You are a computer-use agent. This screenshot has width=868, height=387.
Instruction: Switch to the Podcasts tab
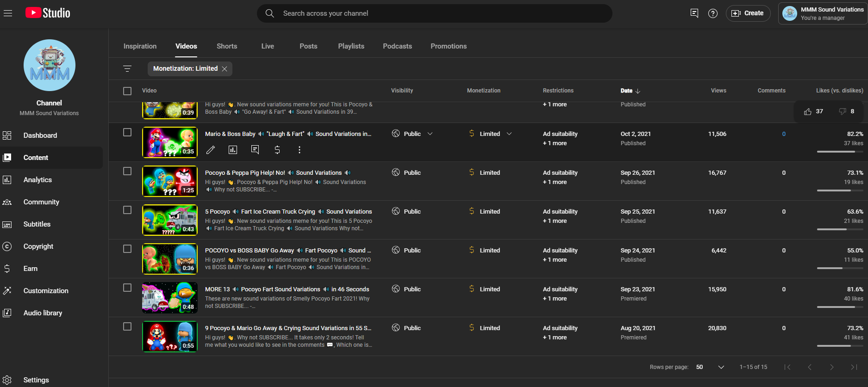(397, 46)
